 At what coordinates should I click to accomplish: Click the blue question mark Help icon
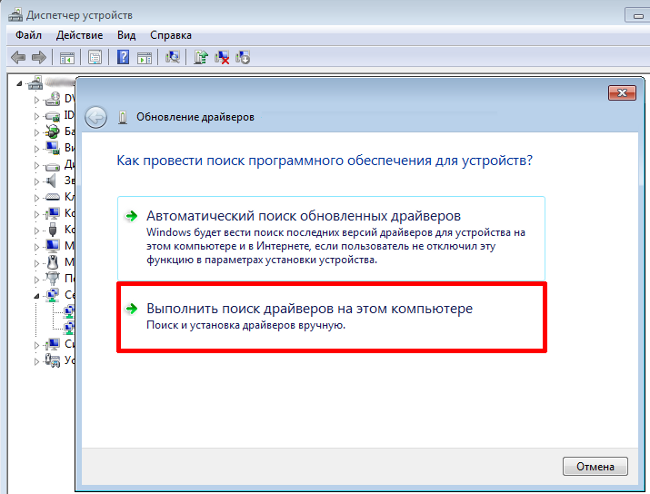tap(123, 58)
